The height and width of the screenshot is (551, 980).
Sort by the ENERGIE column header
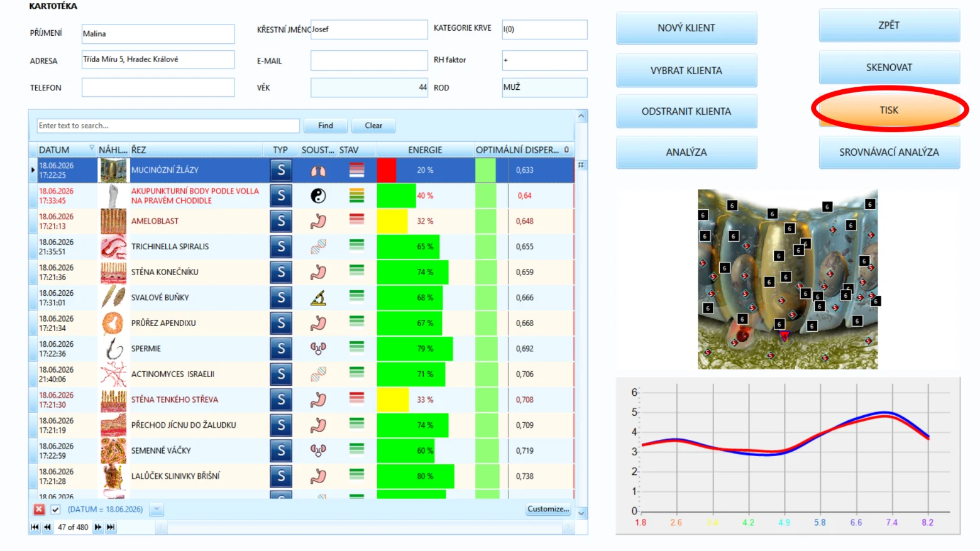click(425, 150)
